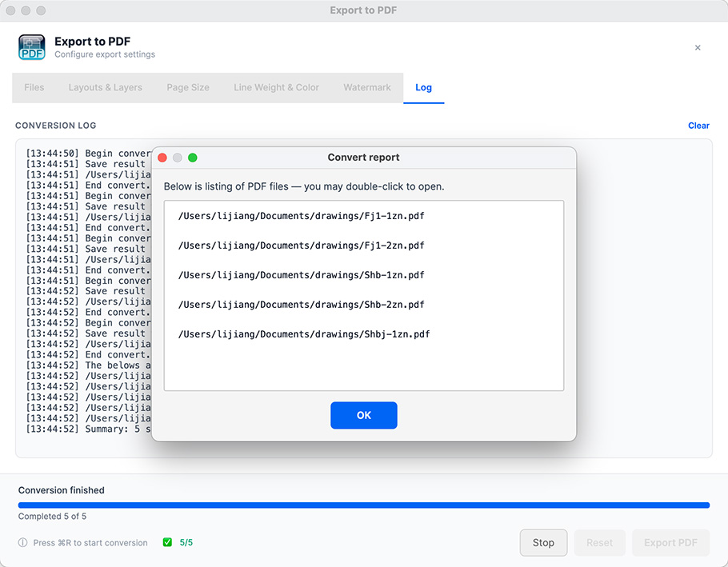Click the 'Completed 5 of 5' status text
728x567 pixels.
click(x=52, y=517)
